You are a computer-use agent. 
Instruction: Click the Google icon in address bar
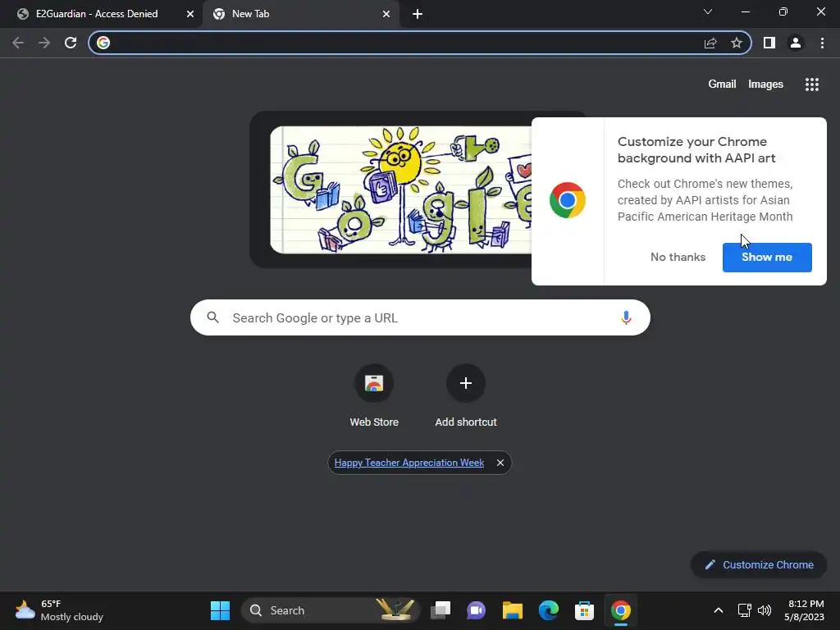click(x=103, y=43)
